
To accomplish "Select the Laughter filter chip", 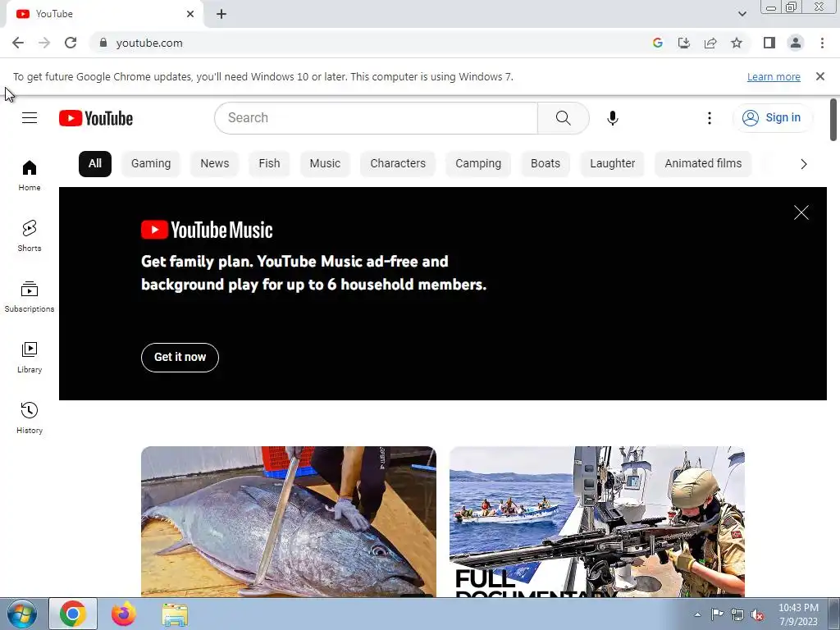I will click(x=612, y=164).
